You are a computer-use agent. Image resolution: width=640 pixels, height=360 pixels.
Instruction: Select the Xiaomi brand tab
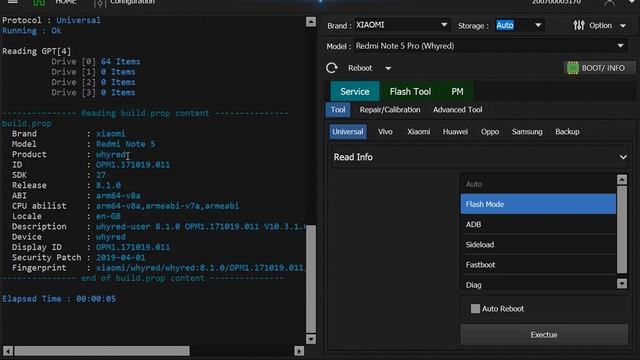418,131
